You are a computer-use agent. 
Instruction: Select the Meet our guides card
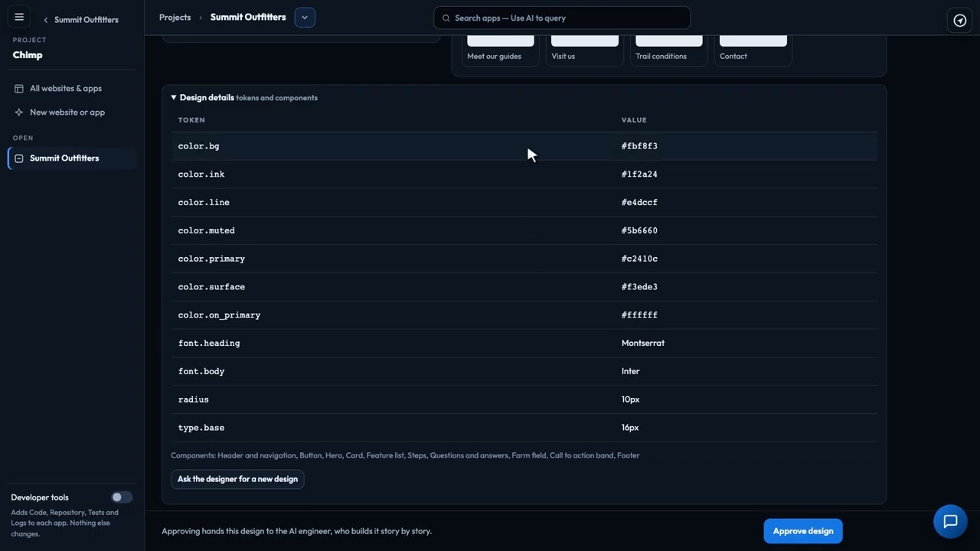click(x=501, y=51)
